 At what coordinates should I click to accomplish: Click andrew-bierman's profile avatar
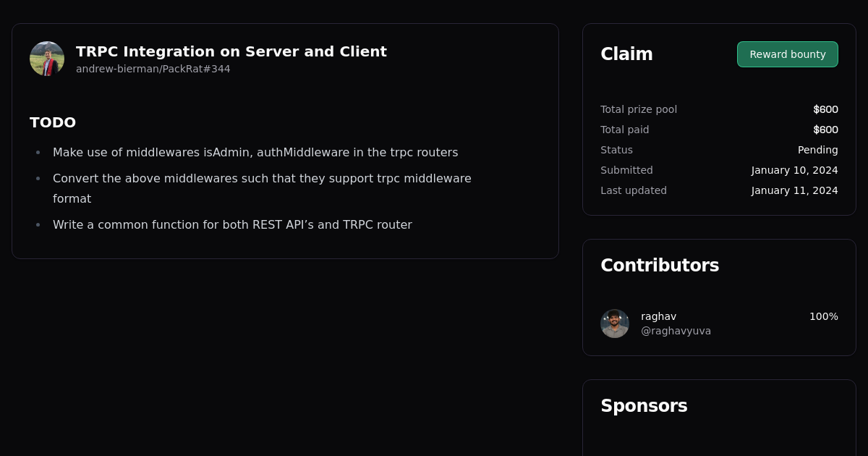pos(46,58)
